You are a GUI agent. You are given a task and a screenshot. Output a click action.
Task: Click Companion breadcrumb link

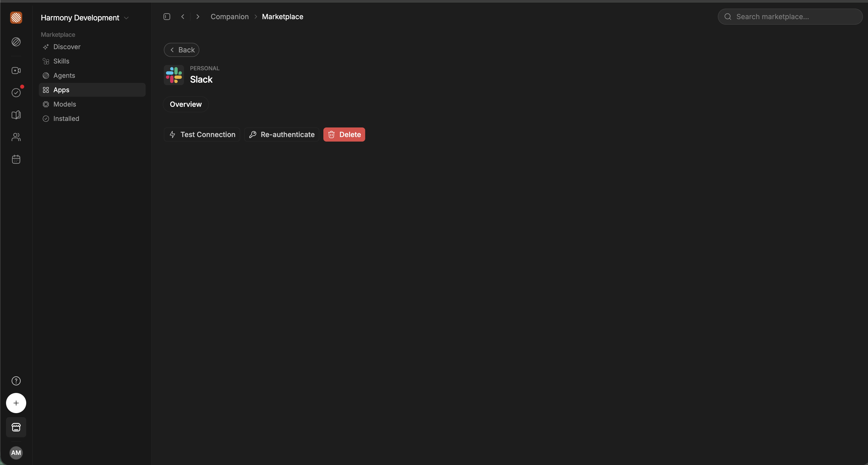(x=229, y=16)
